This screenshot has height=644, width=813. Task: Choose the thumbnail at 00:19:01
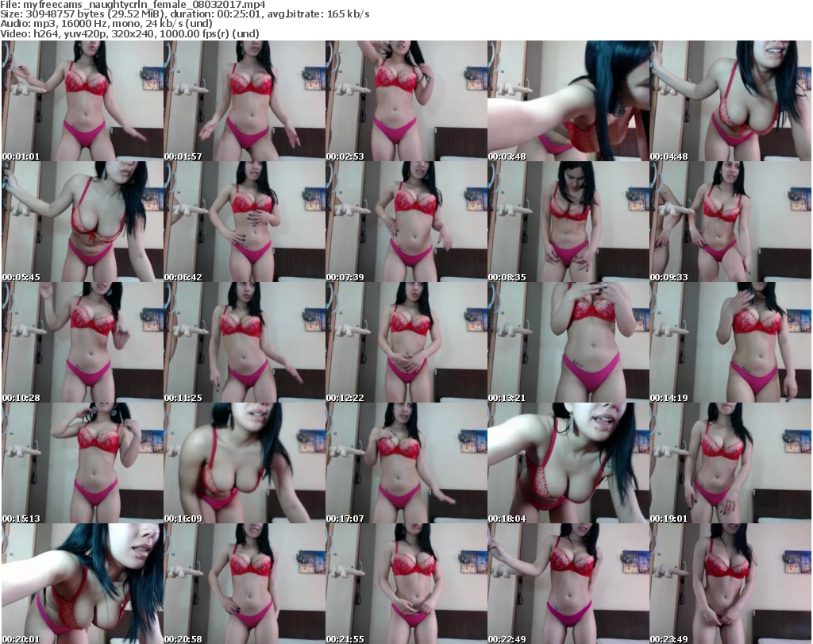730,463
